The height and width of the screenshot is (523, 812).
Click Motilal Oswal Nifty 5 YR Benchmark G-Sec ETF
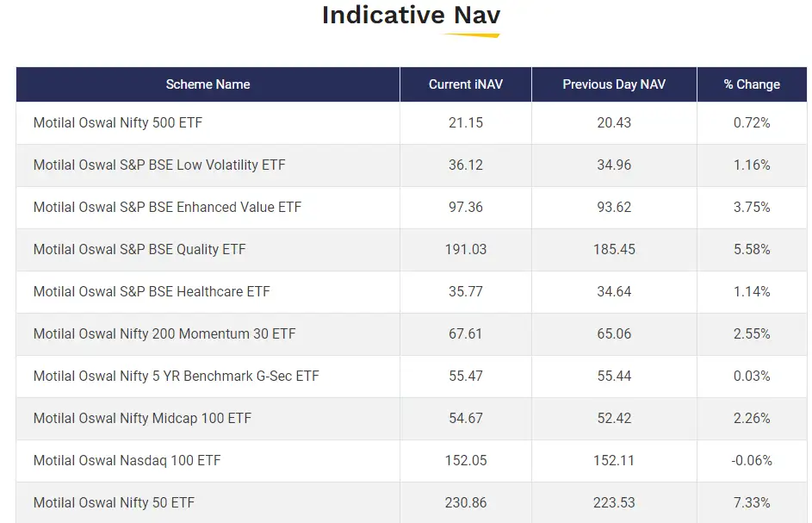[x=177, y=377]
